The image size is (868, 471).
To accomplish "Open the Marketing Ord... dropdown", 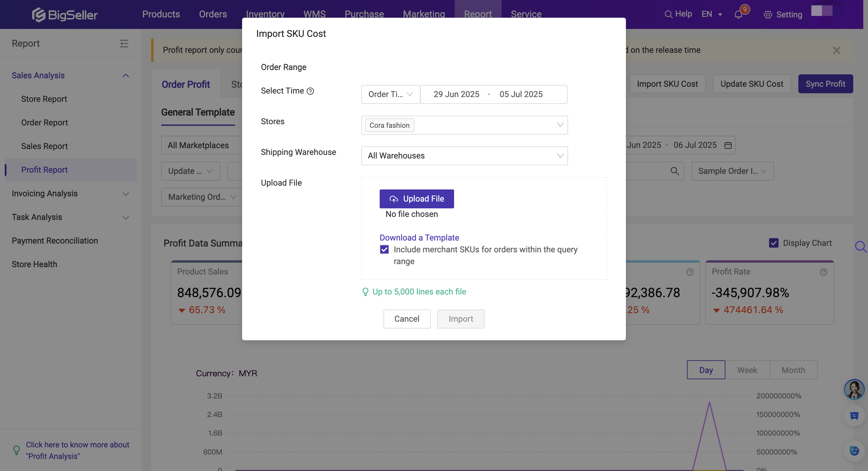I will click(202, 197).
